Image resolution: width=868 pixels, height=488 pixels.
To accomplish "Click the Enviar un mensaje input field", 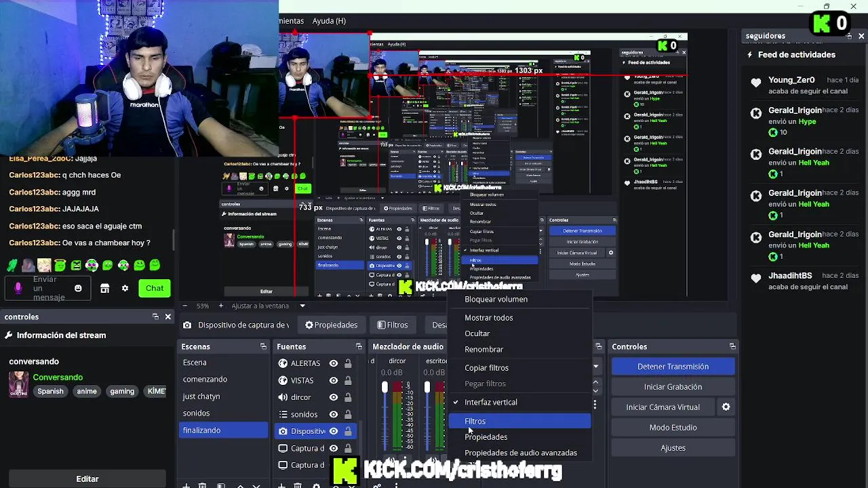I will 49,288.
